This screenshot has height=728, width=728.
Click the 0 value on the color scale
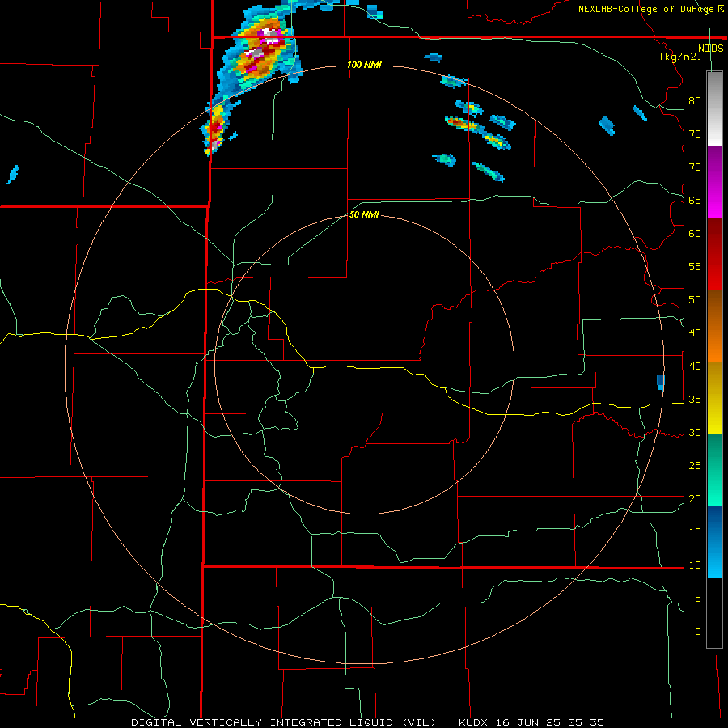pyautogui.click(x=698, y=632)
